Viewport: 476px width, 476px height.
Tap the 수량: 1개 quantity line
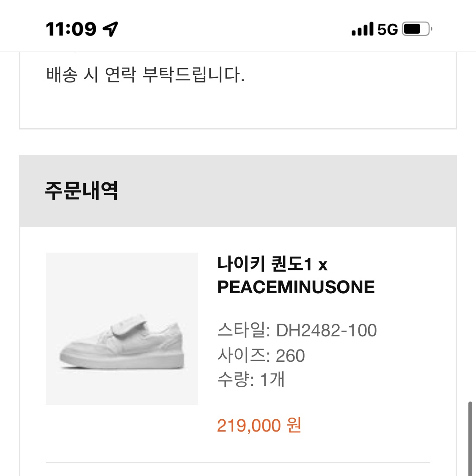[x=251, y=379]
